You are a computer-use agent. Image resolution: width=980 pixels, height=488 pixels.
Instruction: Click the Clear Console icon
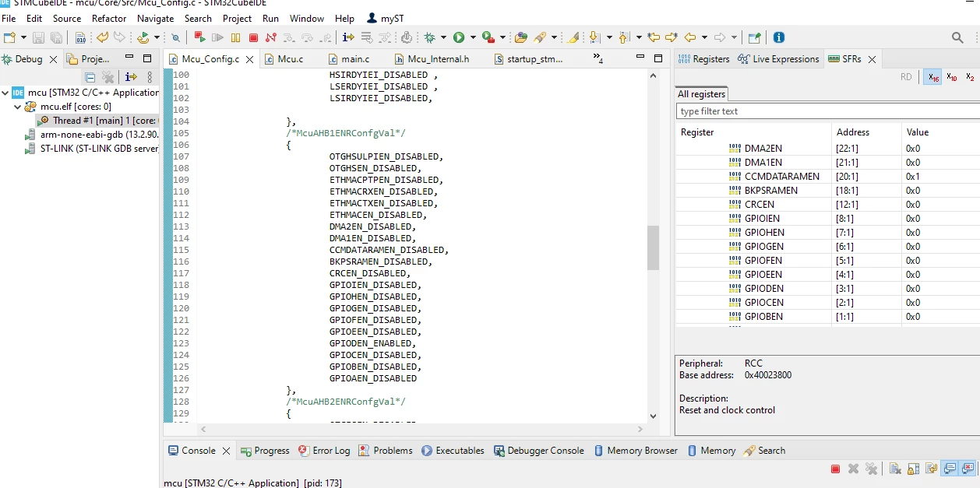895,469
